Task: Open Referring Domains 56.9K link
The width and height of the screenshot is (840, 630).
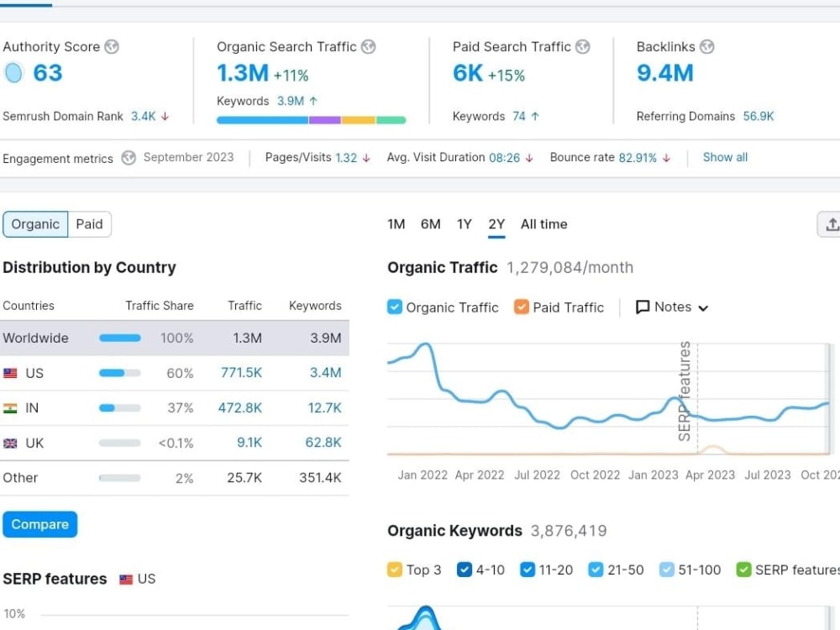Action: click(759, 116)
